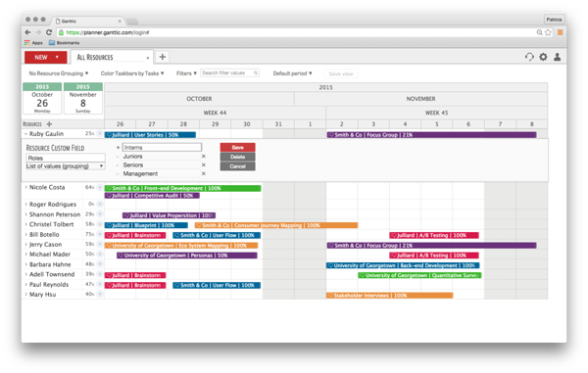
Task: Click the Patricia profile button in browser
Action: 554,20
